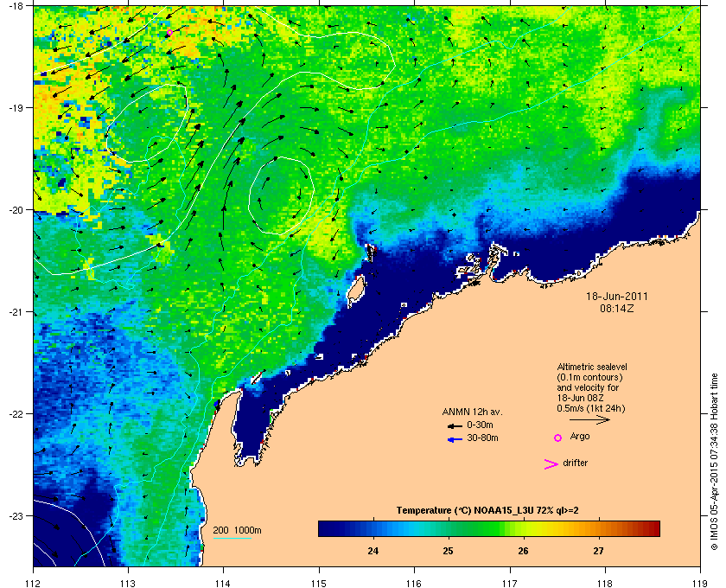This screenshot has height=588, width=726.
Task: Click the 112 longitude axis label
Action: [34, 583]
